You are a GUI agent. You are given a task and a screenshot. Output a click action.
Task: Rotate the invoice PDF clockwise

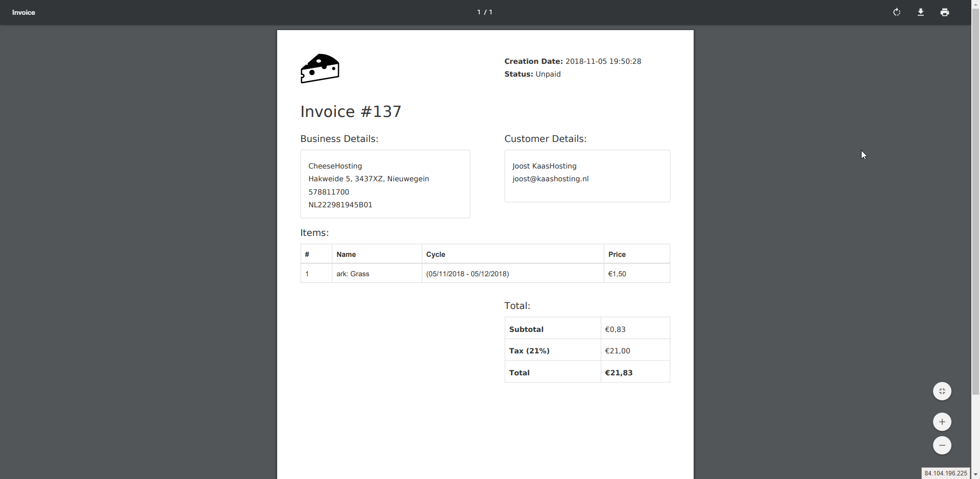point(897,12)
